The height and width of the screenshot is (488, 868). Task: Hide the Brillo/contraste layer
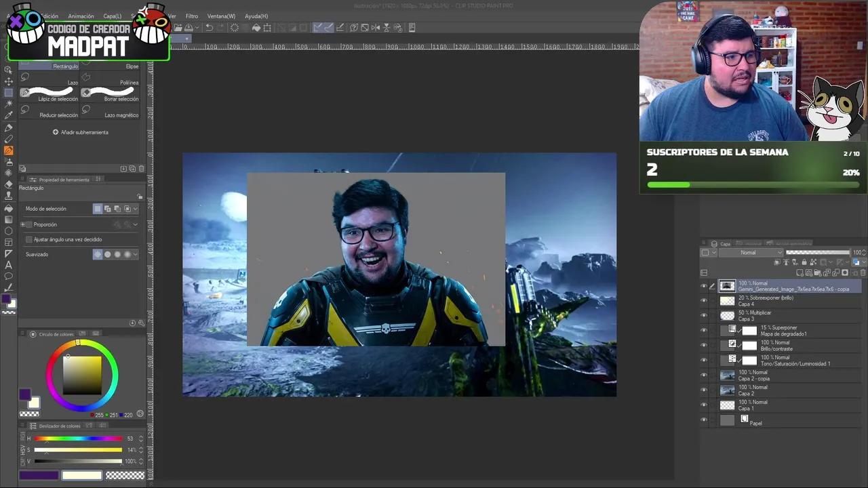704,346
